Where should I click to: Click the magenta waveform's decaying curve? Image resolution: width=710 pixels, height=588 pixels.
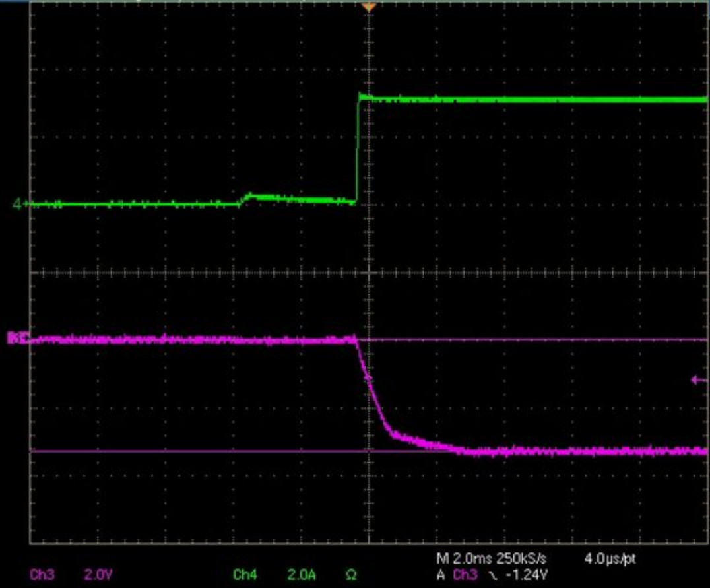coord(375,403)
